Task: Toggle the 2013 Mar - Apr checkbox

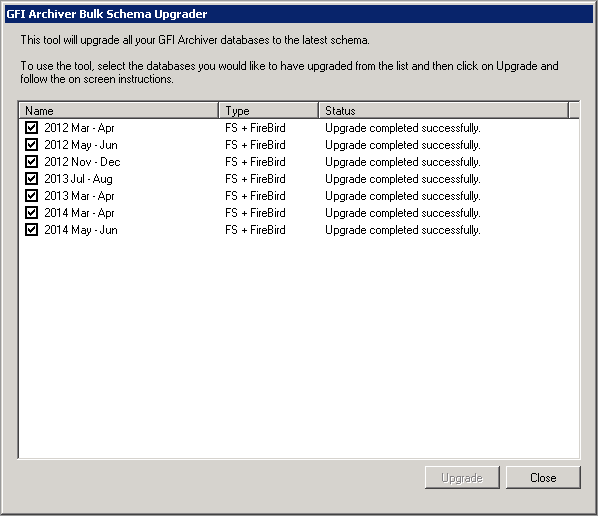Action: click(x=31, y=196)
